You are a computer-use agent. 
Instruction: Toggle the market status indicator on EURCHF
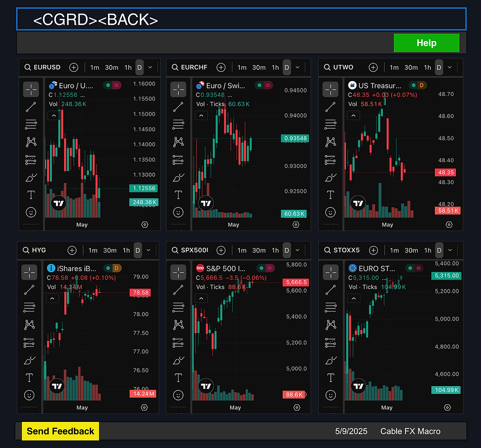pyautogui.click(x=260, y=85)
